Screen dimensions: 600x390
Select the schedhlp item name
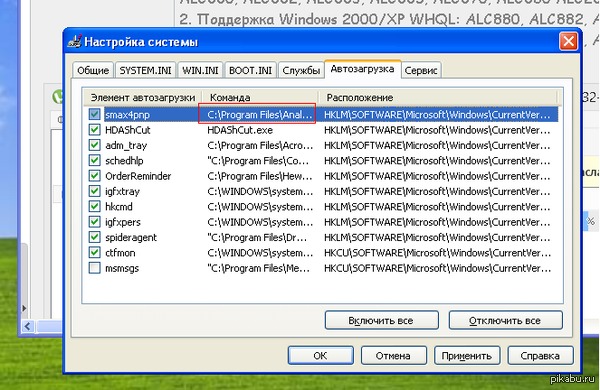pyautogui.click(x=124, y=161)
